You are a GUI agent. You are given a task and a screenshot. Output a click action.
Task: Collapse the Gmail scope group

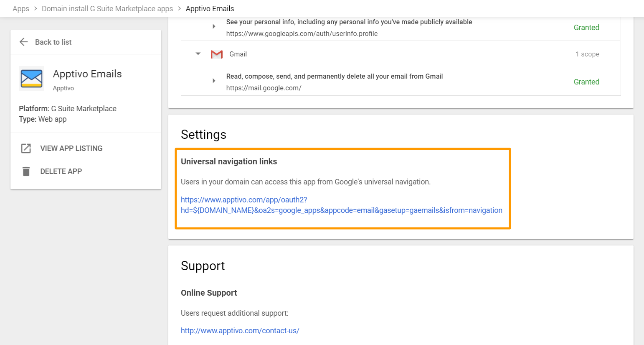point(198,54)
